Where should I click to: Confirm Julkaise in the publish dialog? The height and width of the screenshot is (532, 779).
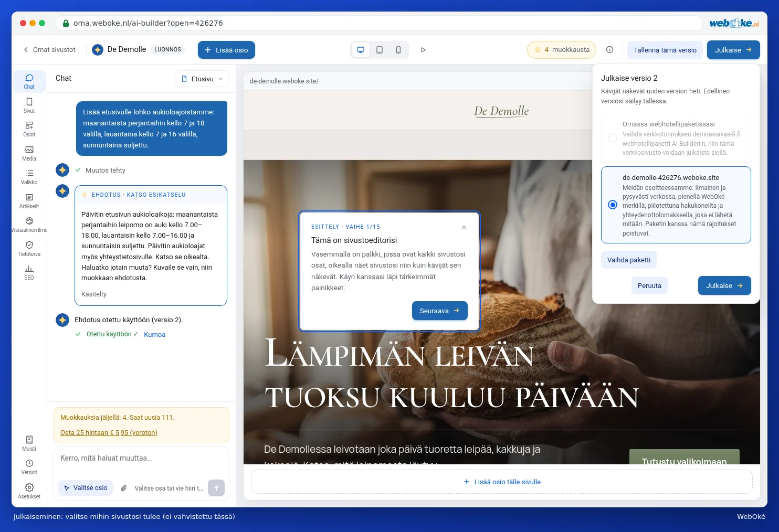[x=724, y=286]
